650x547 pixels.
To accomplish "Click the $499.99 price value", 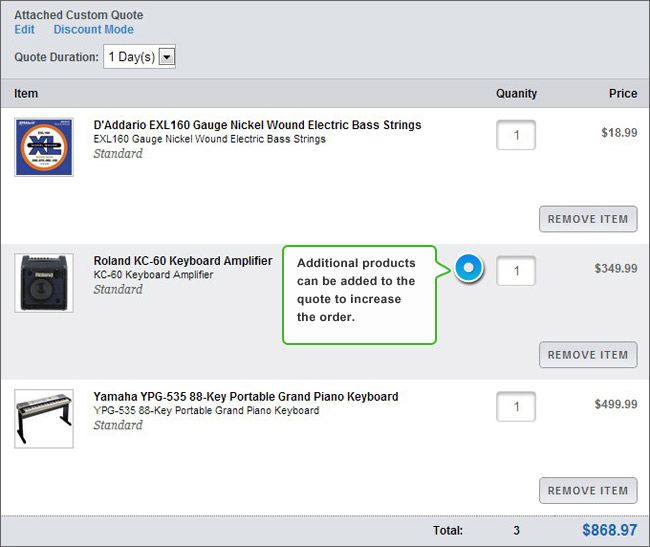I will point(616,404).
